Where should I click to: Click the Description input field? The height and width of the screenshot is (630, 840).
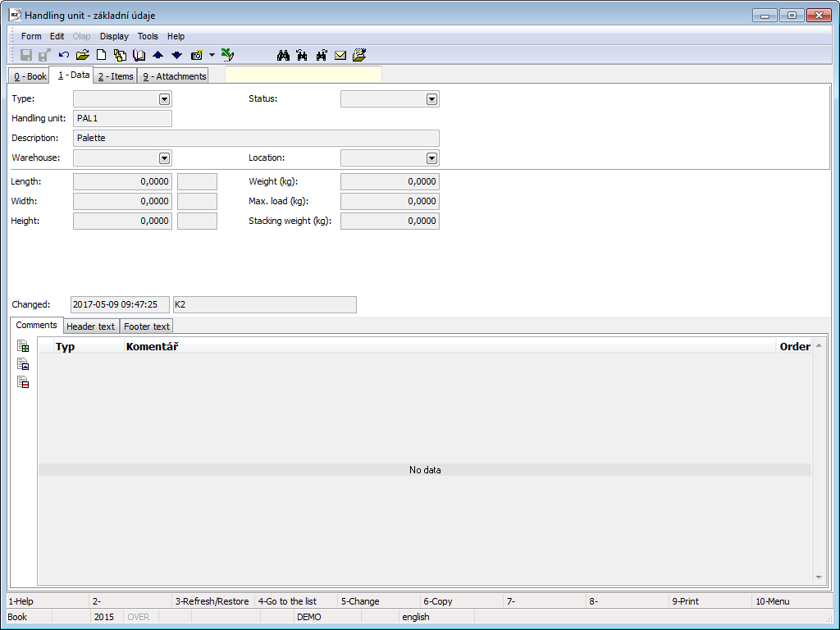point(256,138)
